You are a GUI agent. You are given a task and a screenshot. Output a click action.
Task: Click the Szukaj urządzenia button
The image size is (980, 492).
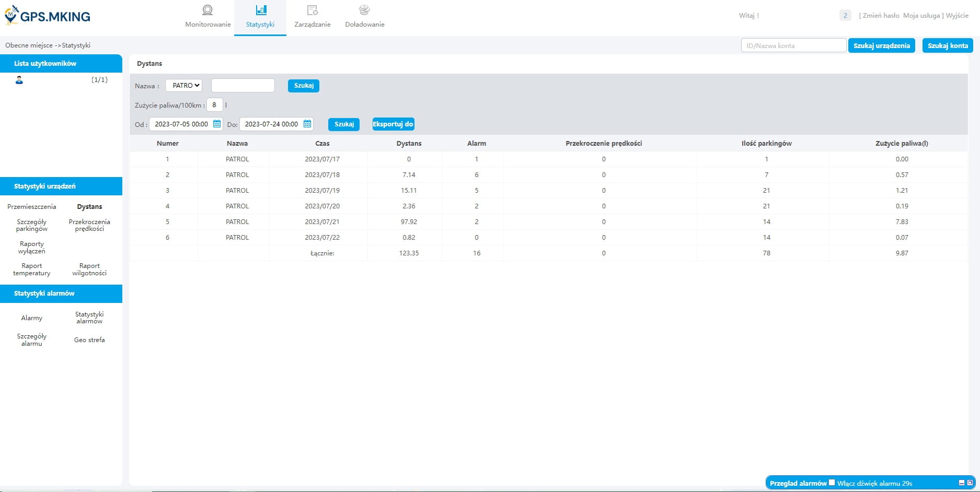(x=881, y=45)
